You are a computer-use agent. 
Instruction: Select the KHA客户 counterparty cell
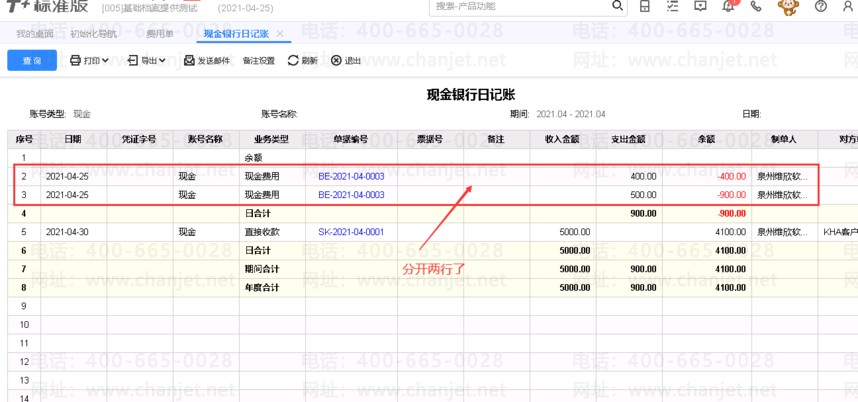point(838,232)
